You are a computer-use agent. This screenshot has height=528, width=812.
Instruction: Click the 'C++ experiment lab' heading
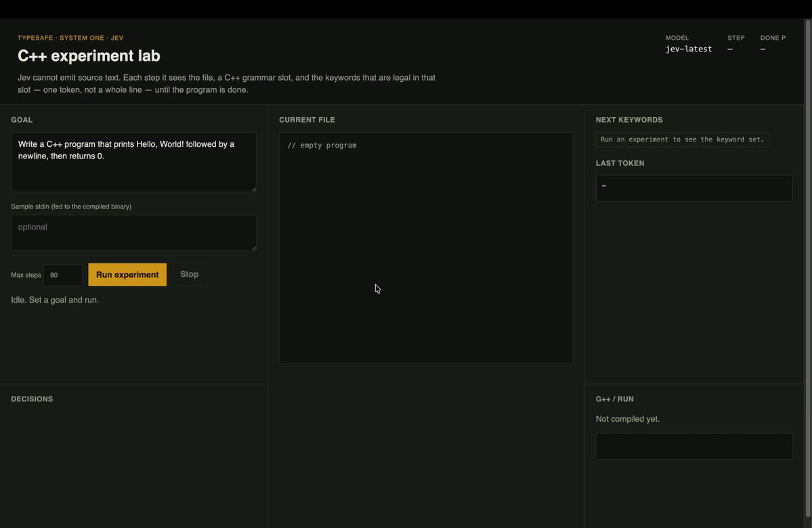tap(89, 56)
